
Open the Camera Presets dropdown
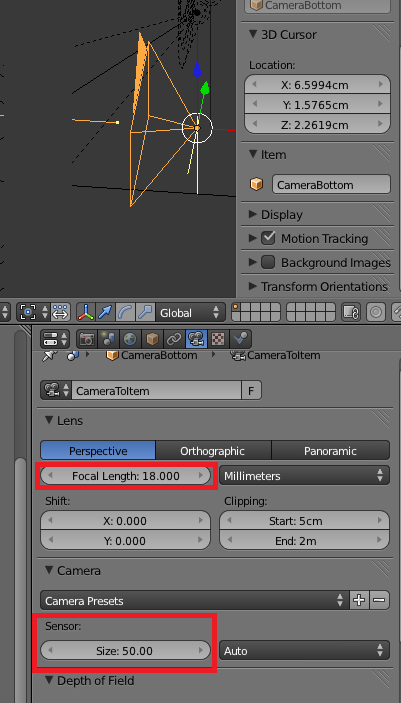pyautogui.click(x=194, y=600)
